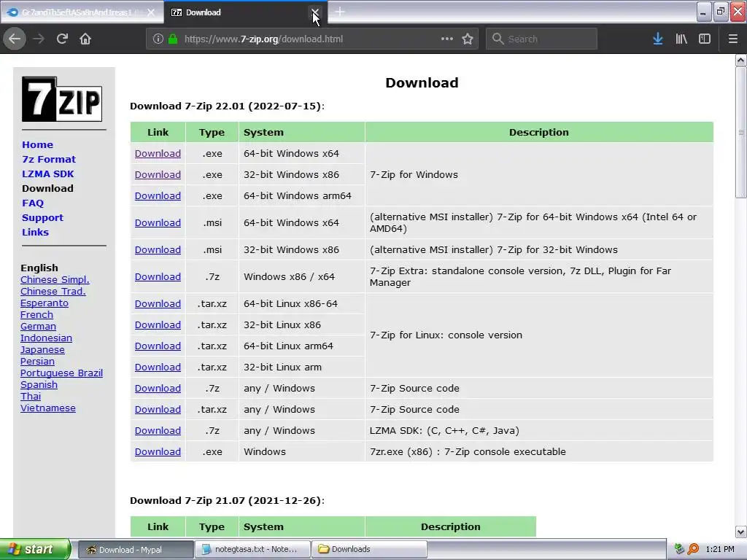747x560 pixels.
Task: Show site information icon in address bar
Action: (x=158, y=39)
